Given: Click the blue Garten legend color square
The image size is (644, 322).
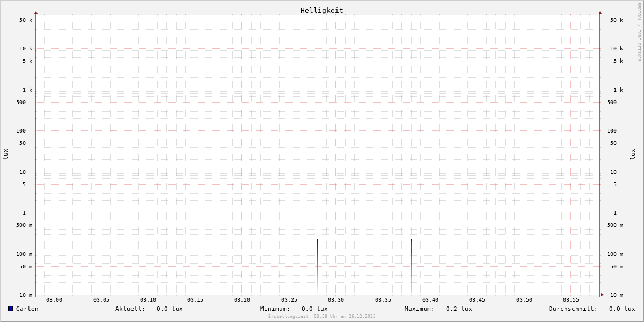Looking at the screenshot, I should pyautogui.click(x=10, y=309).
